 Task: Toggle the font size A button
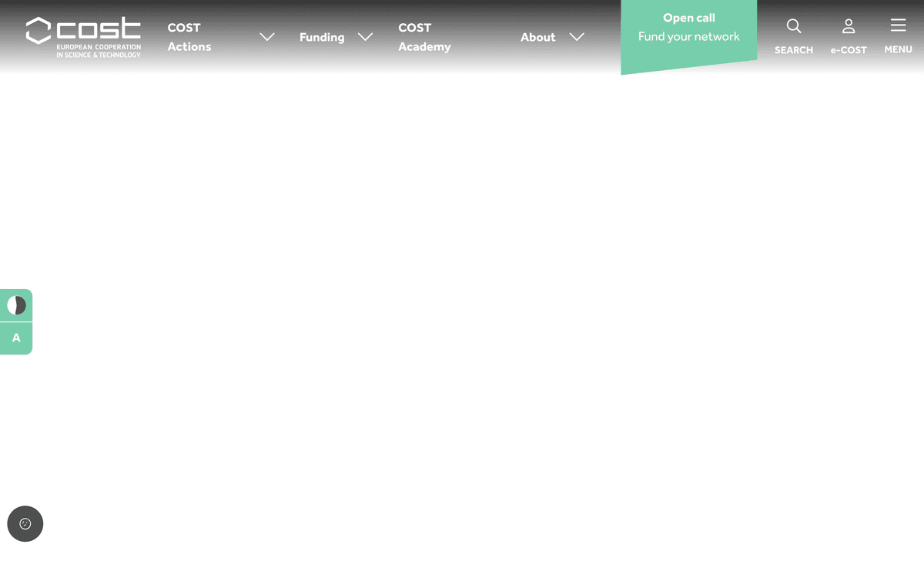[x=16, y=338]
